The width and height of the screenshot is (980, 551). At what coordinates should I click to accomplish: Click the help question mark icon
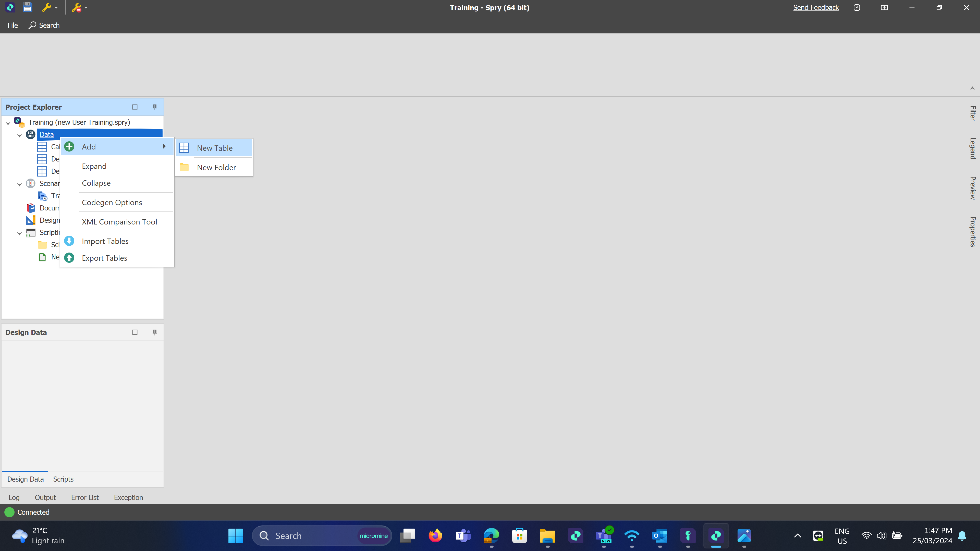857,7
